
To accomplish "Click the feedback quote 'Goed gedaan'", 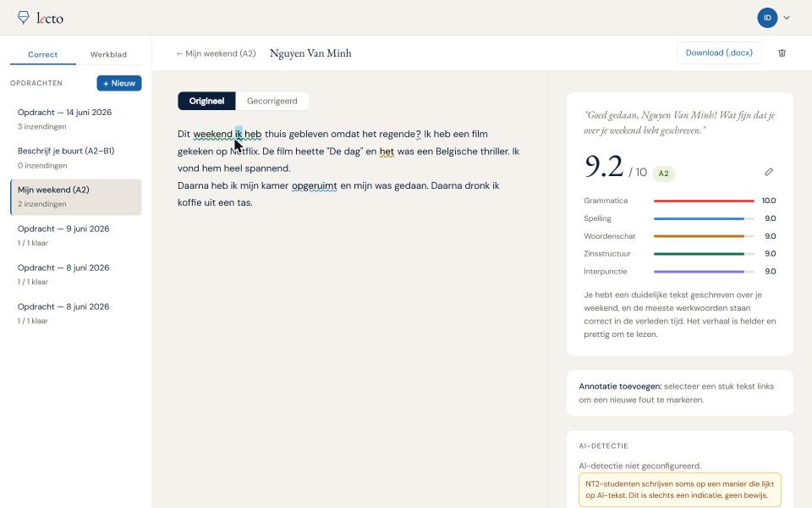I will [679, 123].
